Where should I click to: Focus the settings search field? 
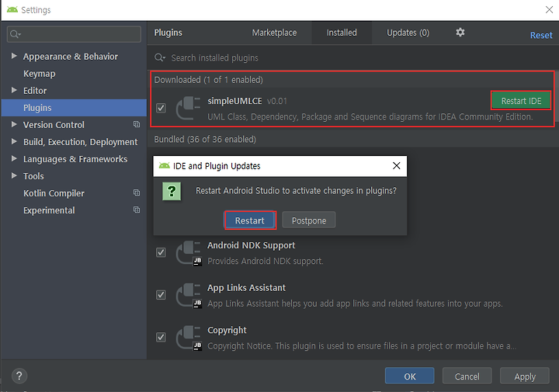click(74, 34)
